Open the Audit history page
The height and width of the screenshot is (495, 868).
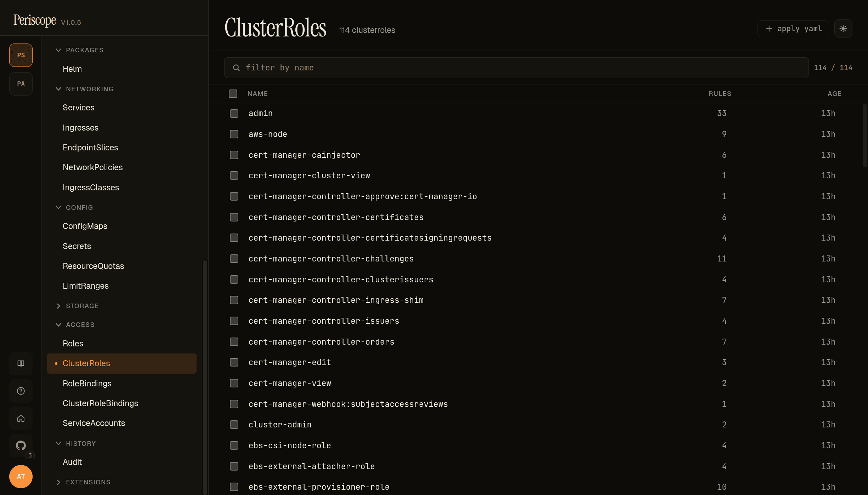122,462
